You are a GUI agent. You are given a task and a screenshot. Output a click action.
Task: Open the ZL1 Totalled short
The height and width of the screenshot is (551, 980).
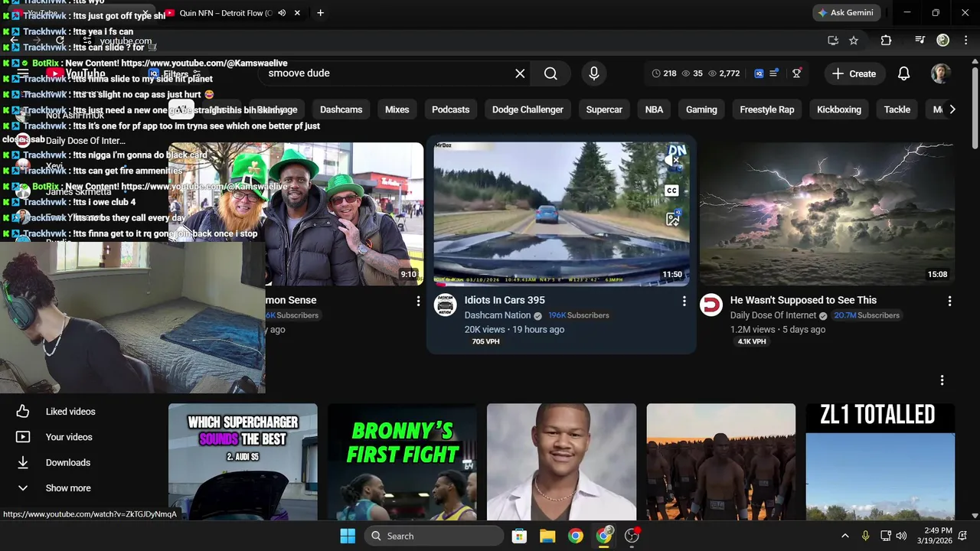pyautogui.click(x=880, y=461)
